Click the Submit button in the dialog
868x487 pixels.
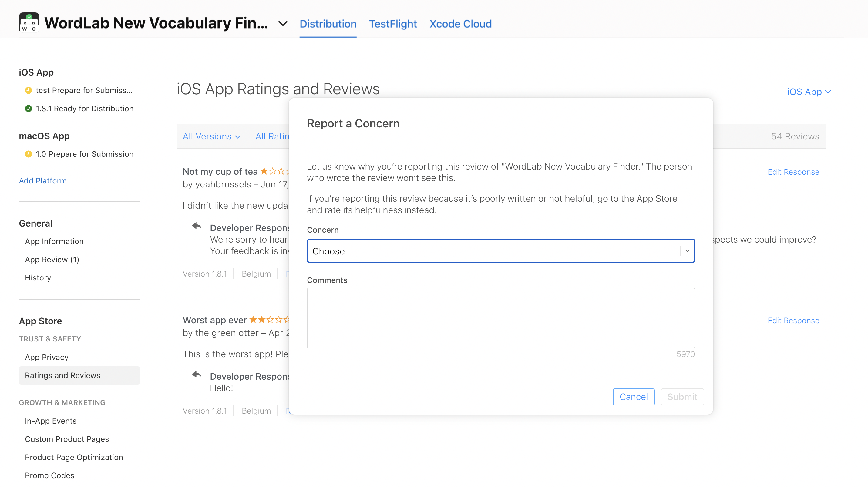point(682,397)
